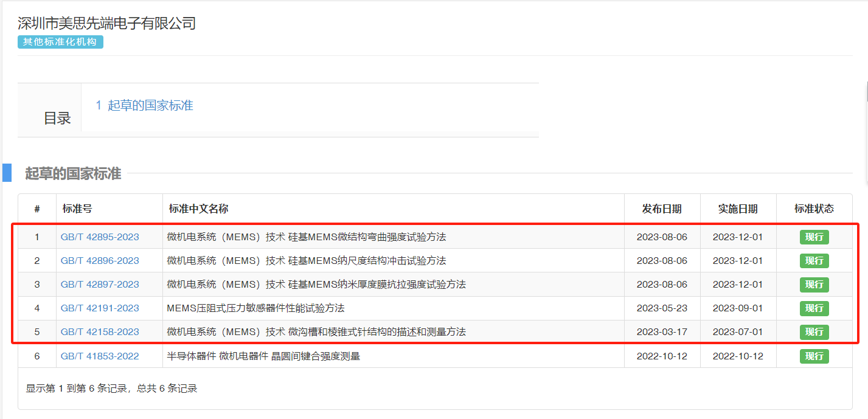The width and height of the screenshot is (868, 419).
Task: Open the GB/T 42191-2023 standard link
Action: pos(100,308)
